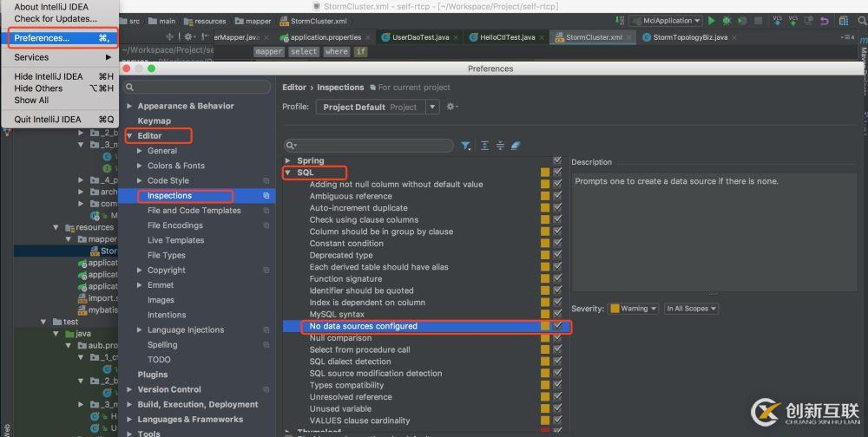The image size is (868, 437).
Task: Start debugging with the Debug bug icon
Action: pyautogui.click(x=727, y=20)
